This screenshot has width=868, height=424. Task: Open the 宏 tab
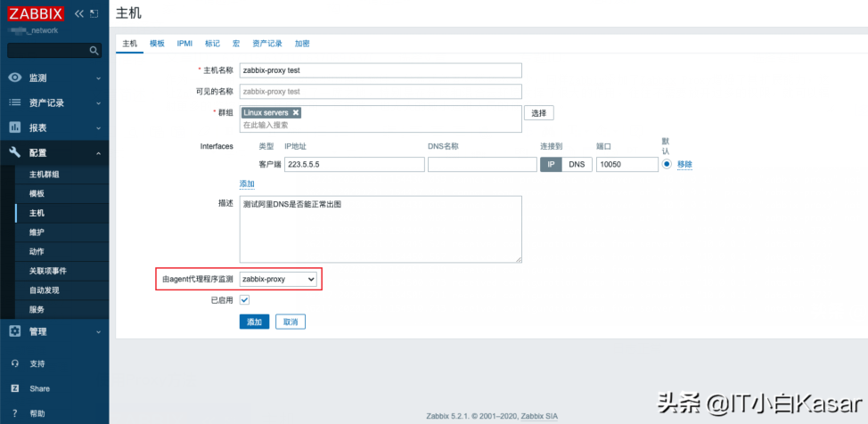pyautogui.click(x=236, y=44)
